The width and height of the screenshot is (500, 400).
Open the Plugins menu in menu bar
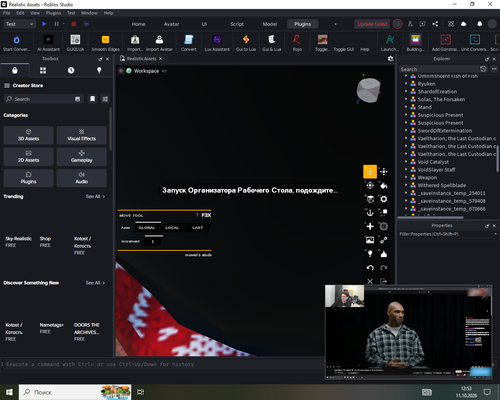pos(53,13)
